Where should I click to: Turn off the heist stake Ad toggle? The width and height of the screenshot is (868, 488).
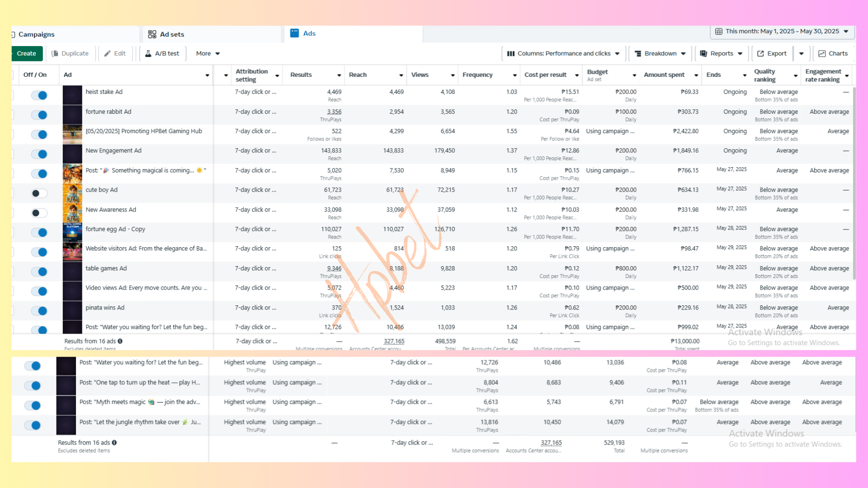coord(39,95)
